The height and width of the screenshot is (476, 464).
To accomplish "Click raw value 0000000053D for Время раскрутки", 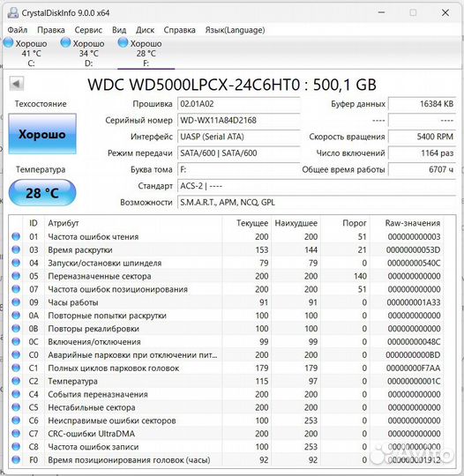I will (413, 249).
